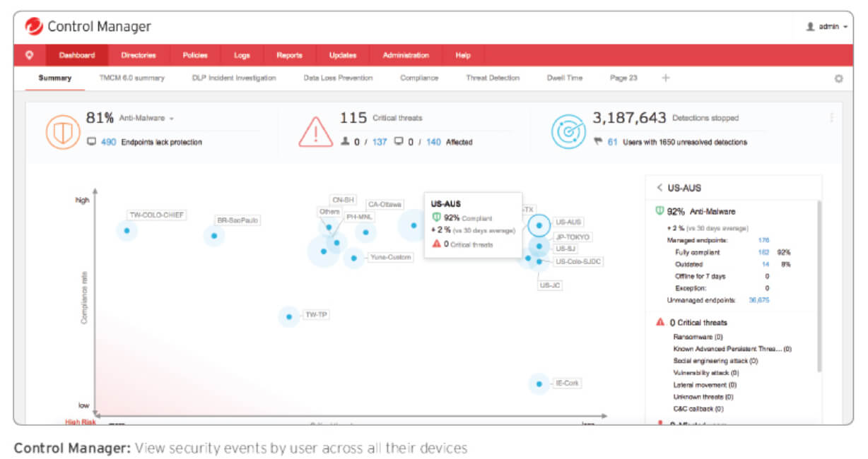Open the Help menu
Screen dimensions: 868x459
point(463,55)
